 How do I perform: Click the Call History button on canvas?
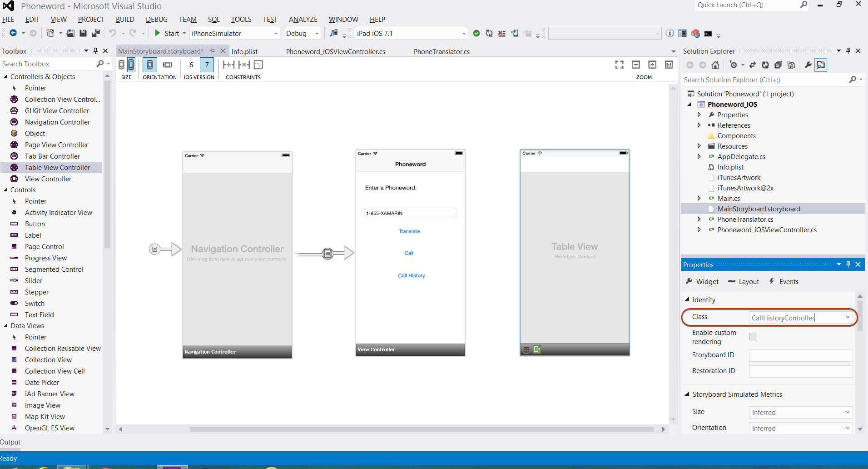coord(412,276)
